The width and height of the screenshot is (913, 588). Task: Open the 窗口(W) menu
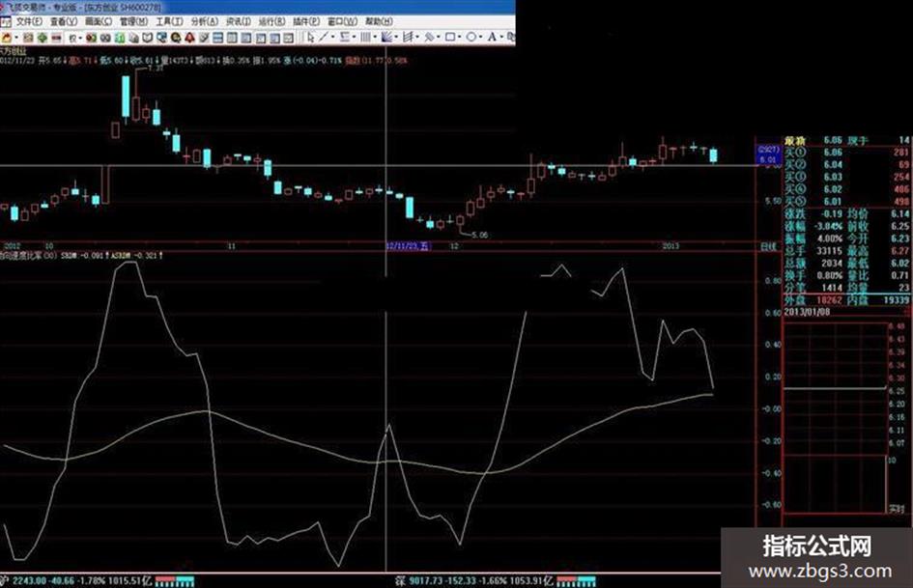pyautogui.click(x=342, y=21)
